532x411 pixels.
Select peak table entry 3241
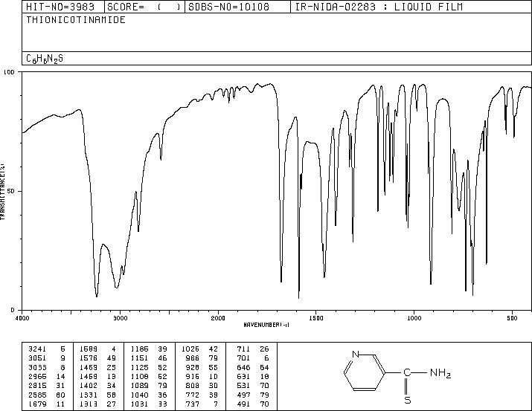pos(37,349)
